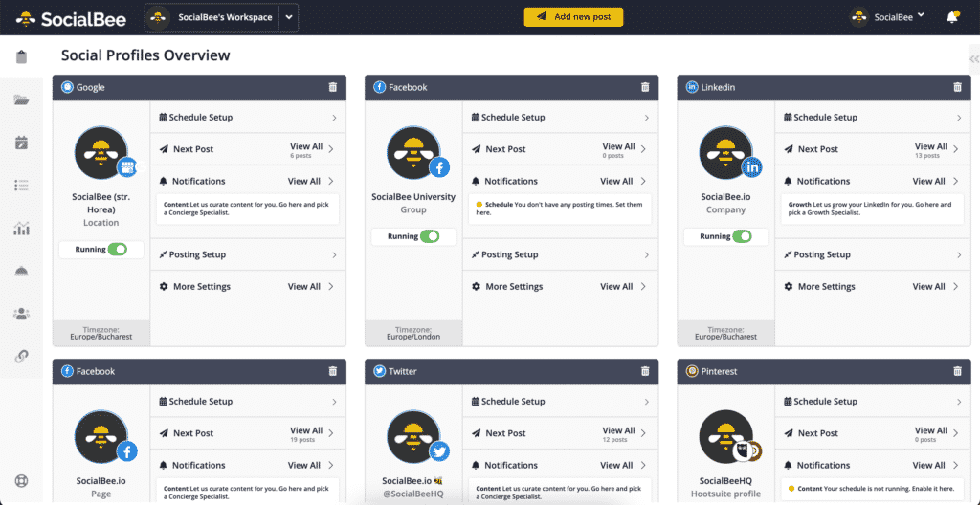Open the link chain icon in sidebar
The width and height of the screenshot is (980, 505).
[22, 356]
